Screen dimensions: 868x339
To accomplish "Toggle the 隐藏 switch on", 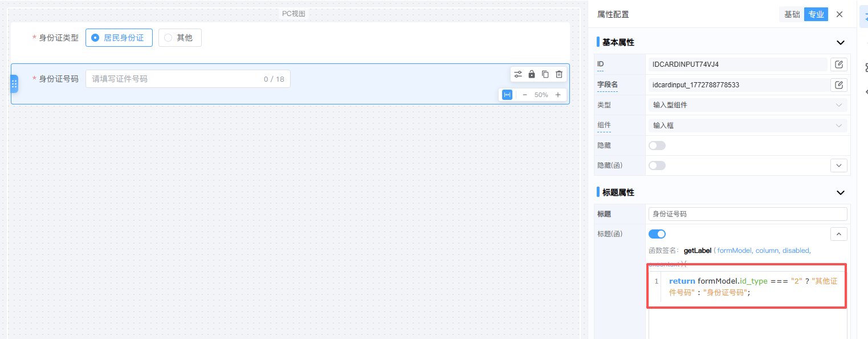I will 657,146.
